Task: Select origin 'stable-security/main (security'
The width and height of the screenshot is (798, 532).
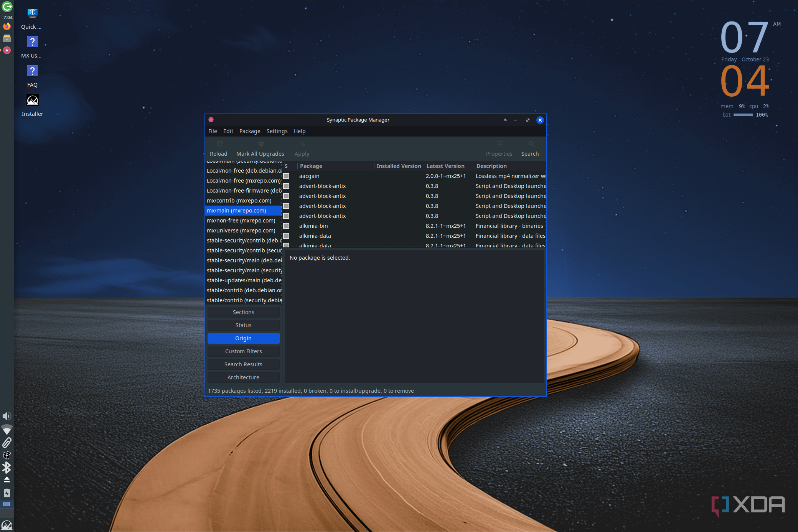Action: click(244, 270)
